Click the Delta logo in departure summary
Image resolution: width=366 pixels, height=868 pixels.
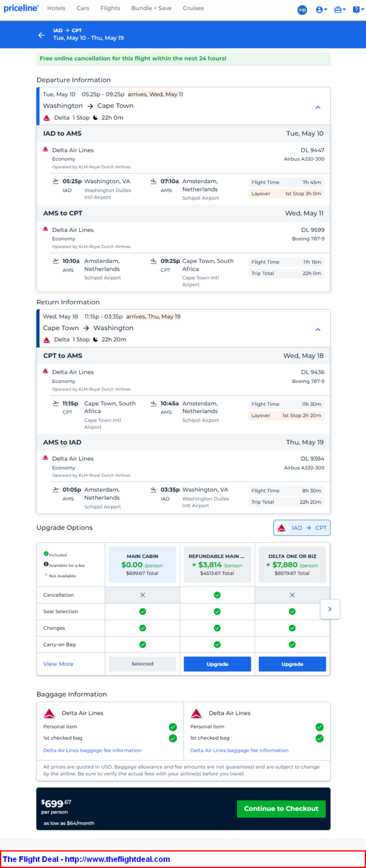pyautogui.click(x=47, y=117)
